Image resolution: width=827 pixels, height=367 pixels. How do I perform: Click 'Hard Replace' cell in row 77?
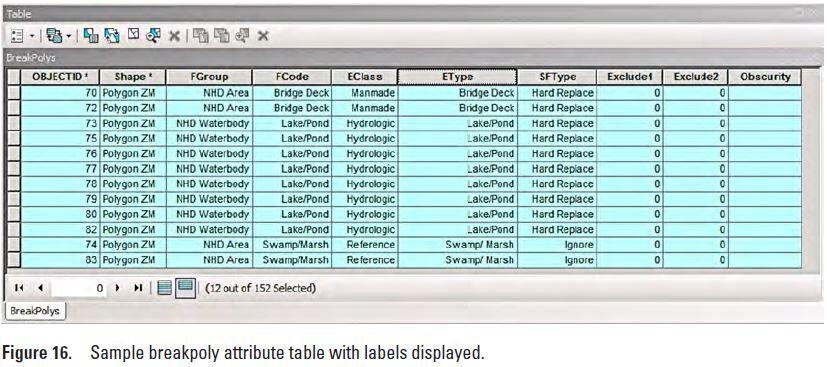point(557,169)
